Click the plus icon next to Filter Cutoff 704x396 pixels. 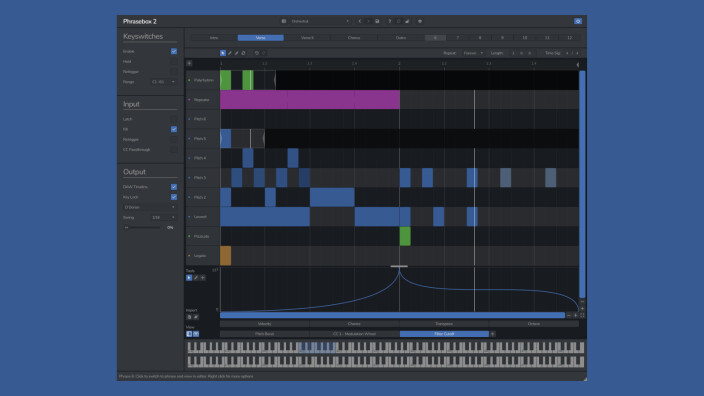493,334
